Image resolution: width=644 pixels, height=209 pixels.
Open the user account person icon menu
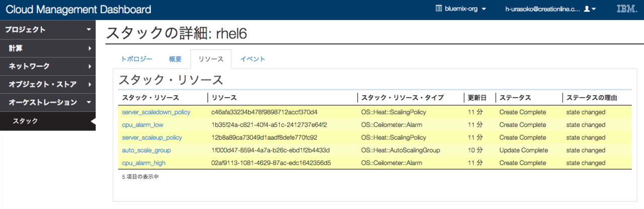(589, 9)
